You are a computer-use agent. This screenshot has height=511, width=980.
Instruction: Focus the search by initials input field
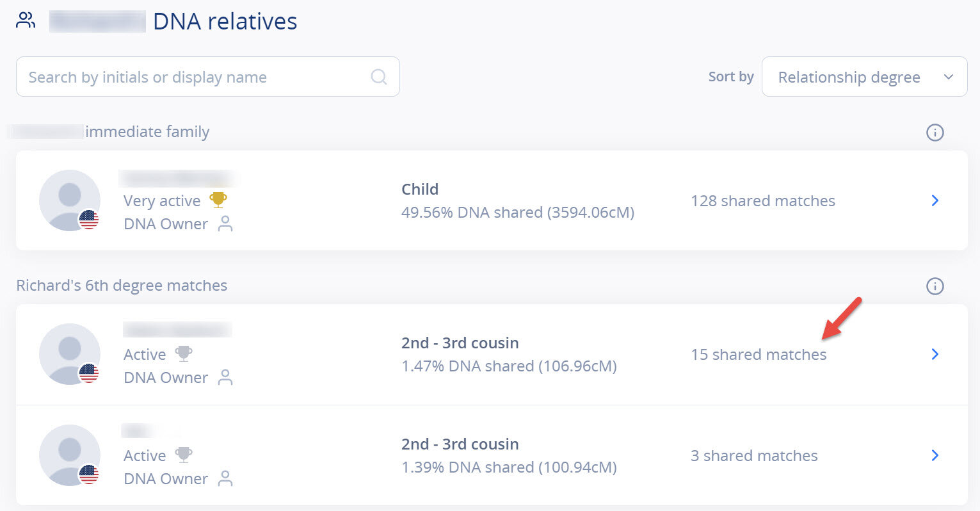click(x=208, y=77)
